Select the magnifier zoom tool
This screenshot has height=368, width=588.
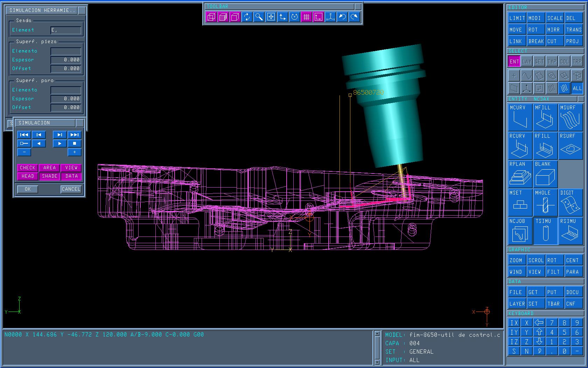pyautogui.click(x=259, y=17)
